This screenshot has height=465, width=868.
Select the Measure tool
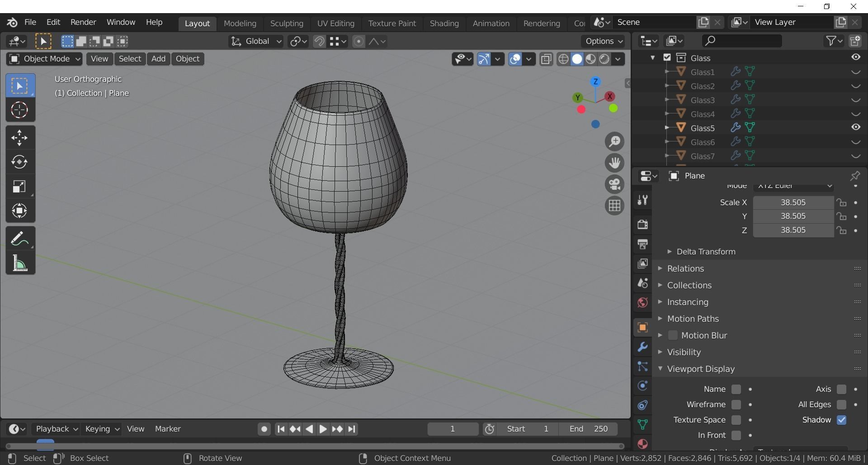click(x=19, y=263)
